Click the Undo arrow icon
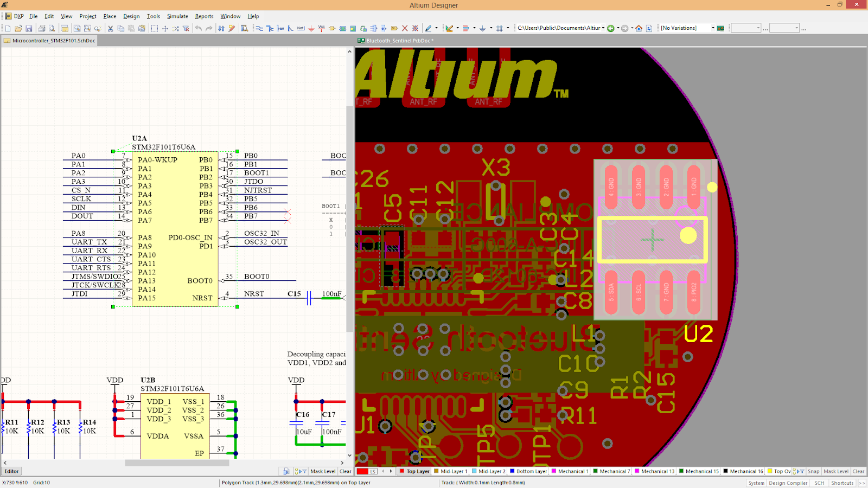Image resolution: width=868 pixels, height=488 pixels. [x=198, y=28]
